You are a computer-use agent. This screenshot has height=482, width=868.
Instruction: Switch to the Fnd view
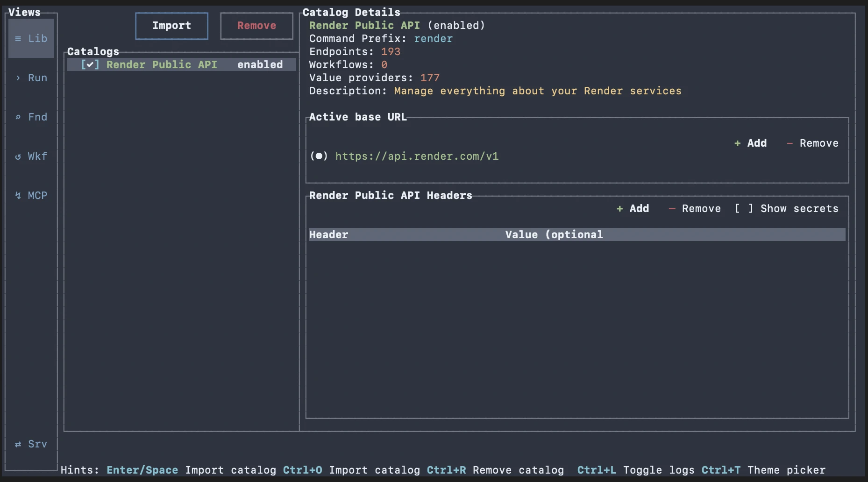click(31, 117)
